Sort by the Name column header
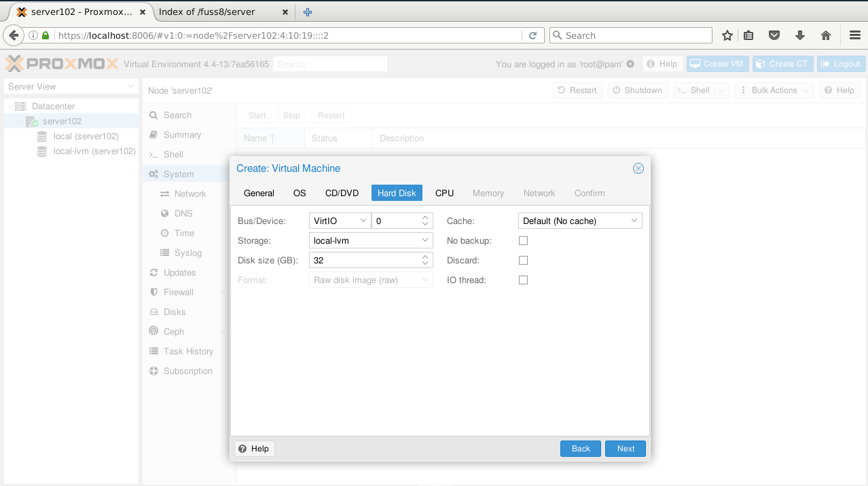 (270, 138)
